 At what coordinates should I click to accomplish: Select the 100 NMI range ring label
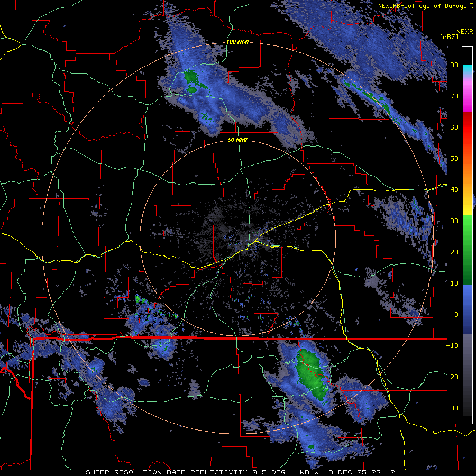(x=237, y=42)
